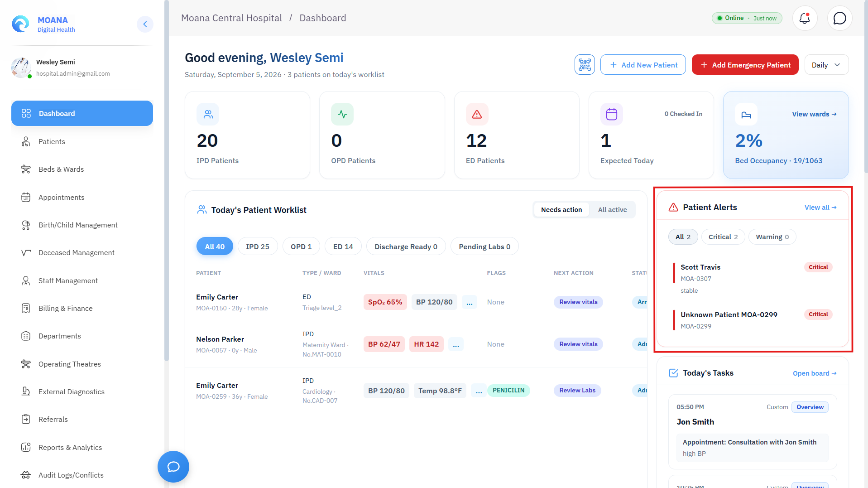Select the Pending Labs 0 tab
This screenshot has width=868, height=488.
coord(484,246)
